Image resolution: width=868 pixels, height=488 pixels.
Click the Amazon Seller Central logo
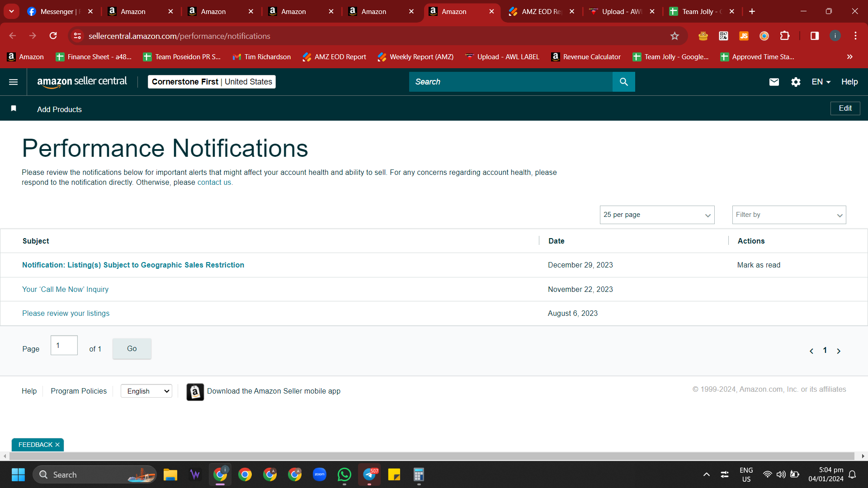click(82, 82)
